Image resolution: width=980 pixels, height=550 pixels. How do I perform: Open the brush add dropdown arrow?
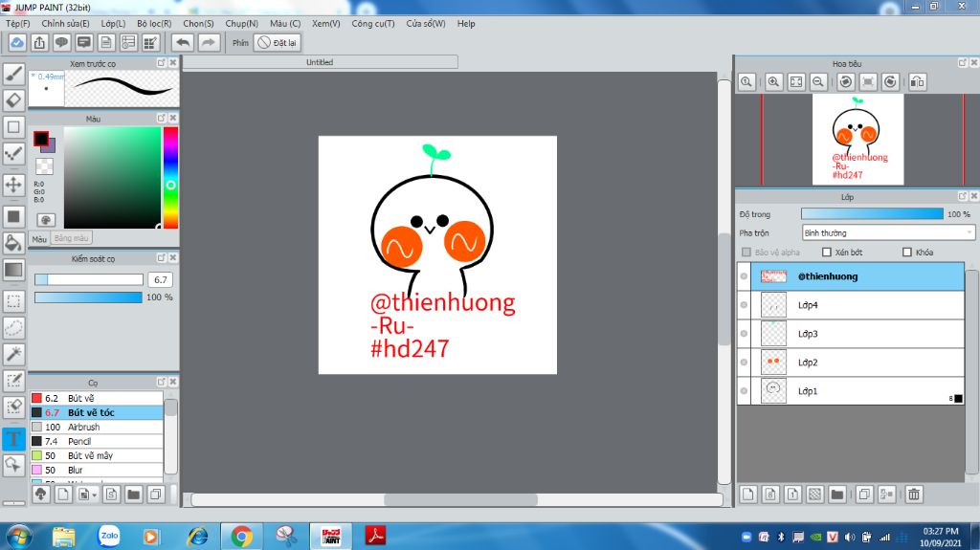tap(94, 495)
